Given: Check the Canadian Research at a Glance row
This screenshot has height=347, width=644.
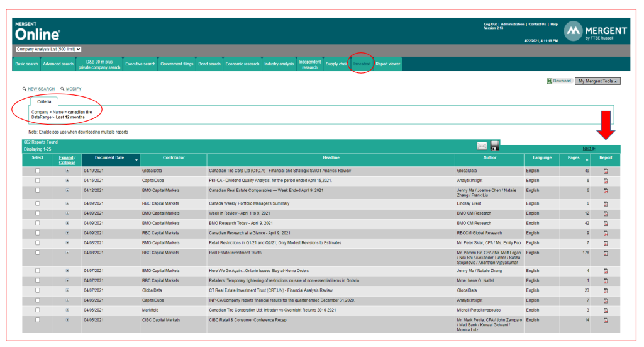Looking at the screenshot, I should [37, 233].
